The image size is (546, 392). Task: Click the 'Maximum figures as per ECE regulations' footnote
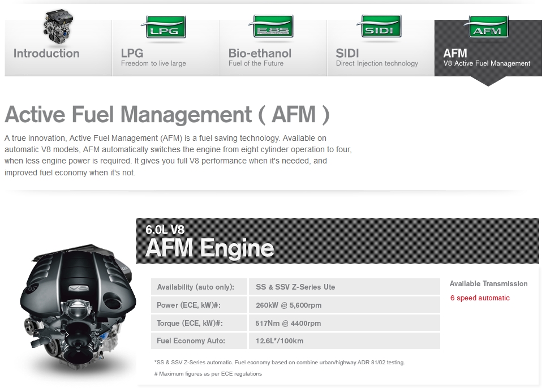pyautogui.click(x=208, y=374)
